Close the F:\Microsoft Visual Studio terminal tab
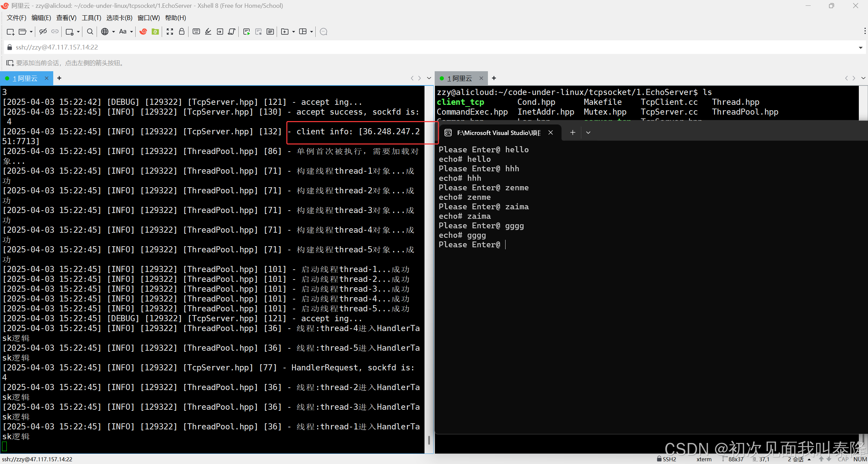Screen dimensions: 868x464 tap(551, 133)
